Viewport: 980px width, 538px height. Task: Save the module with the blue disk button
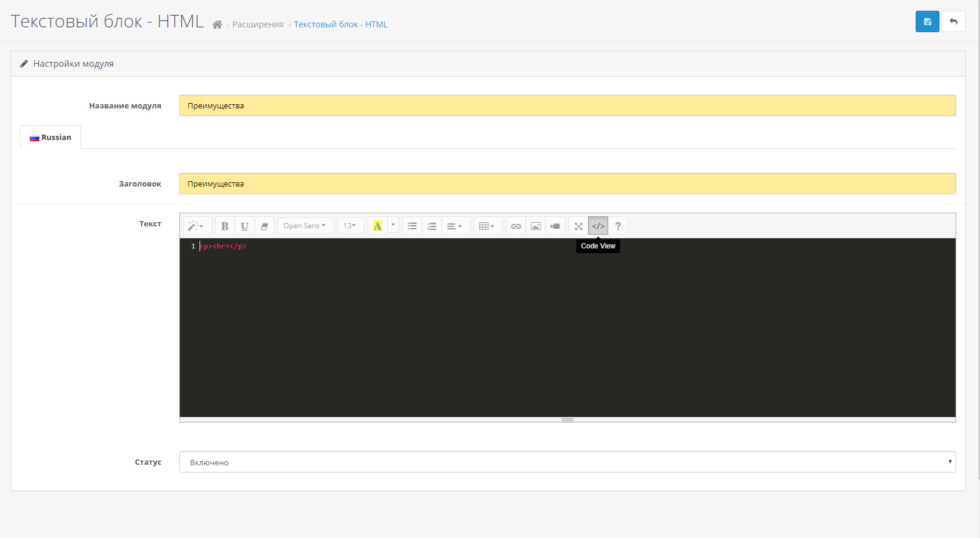coord(927,21)
